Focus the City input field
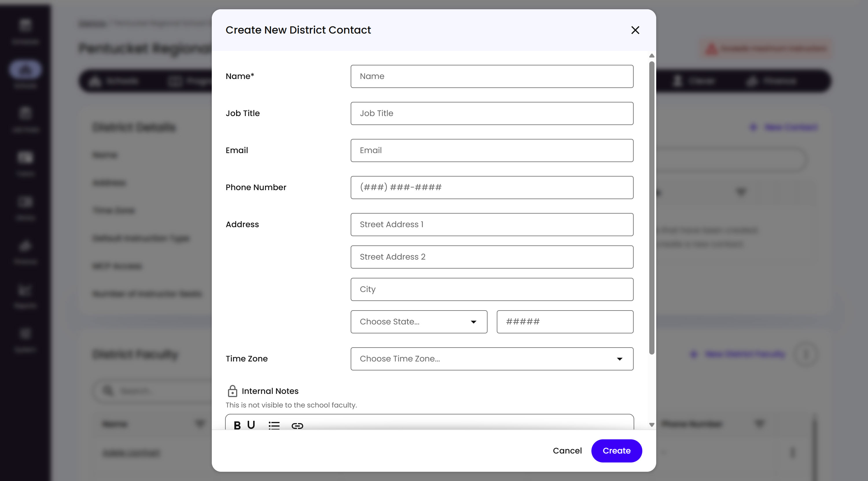 (x=492, y=289)
